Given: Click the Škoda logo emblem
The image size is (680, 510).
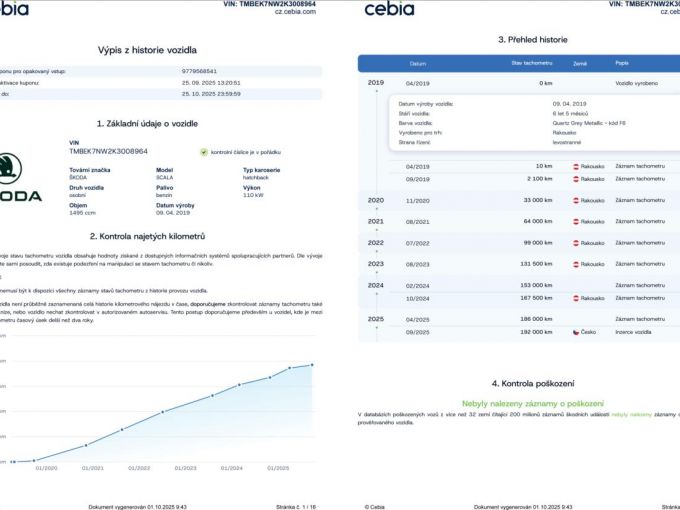Looking at the screenshot, I should 10,168.
